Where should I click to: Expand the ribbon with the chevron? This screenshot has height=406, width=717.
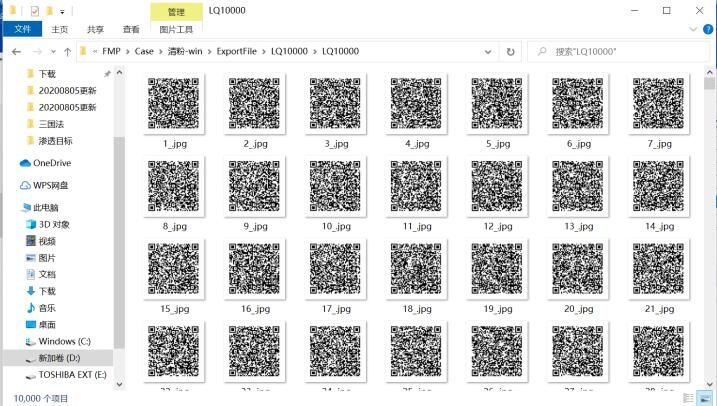point(693,29)
